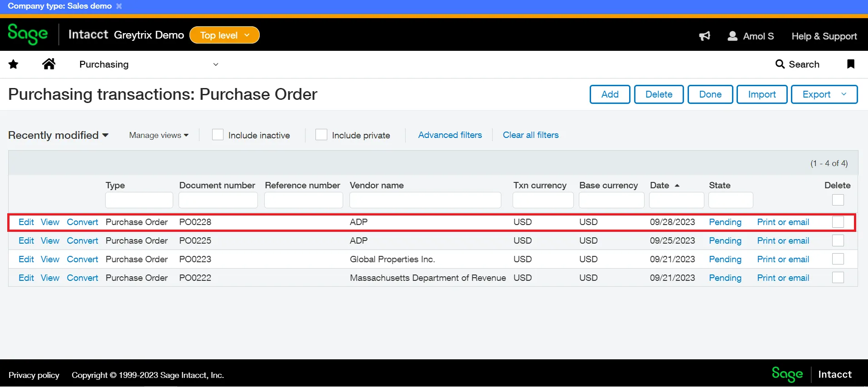868x387 pixels.
Task: Check the delete box for PO0228
Action: coord(838,222)
